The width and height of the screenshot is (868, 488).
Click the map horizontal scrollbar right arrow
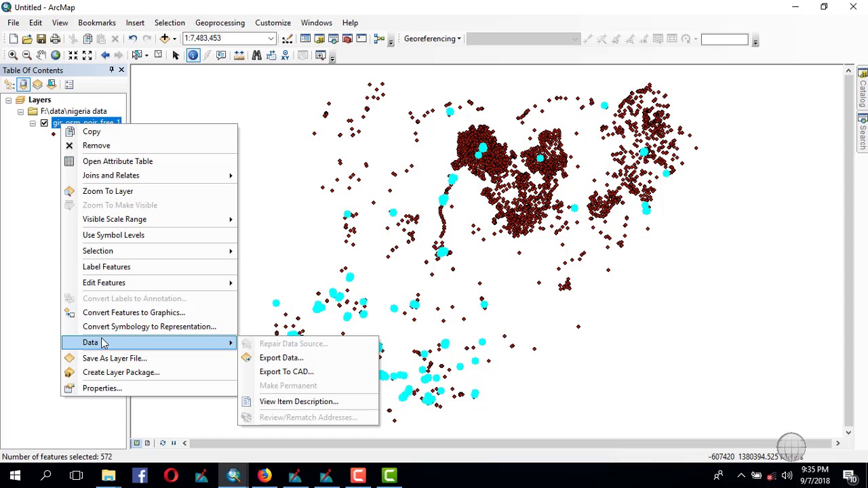point(837,443)
